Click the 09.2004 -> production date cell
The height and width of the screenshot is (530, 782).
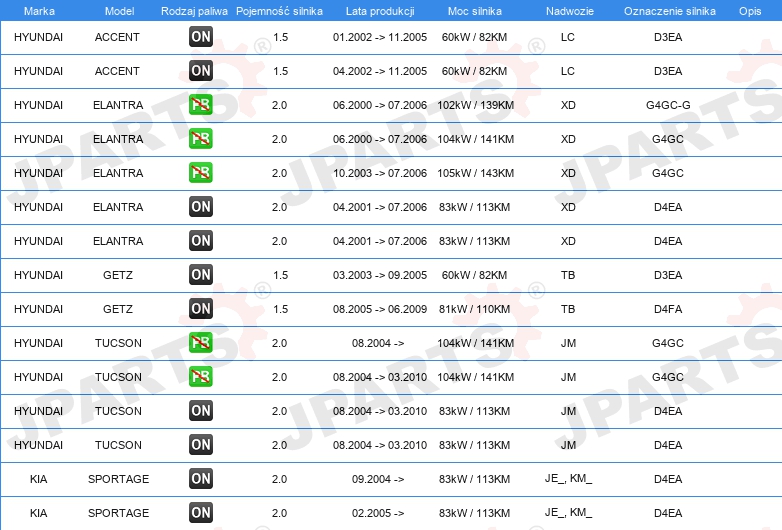coord(378,479)
